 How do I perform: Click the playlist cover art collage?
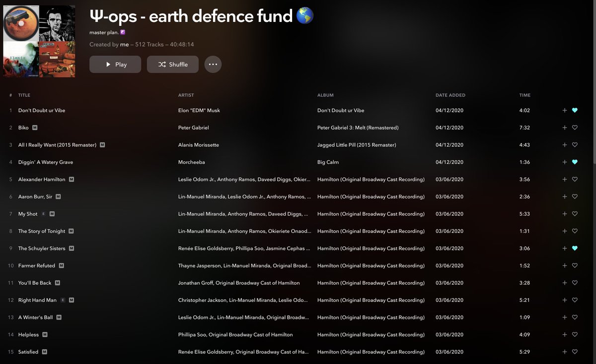[x=39, y=41]
